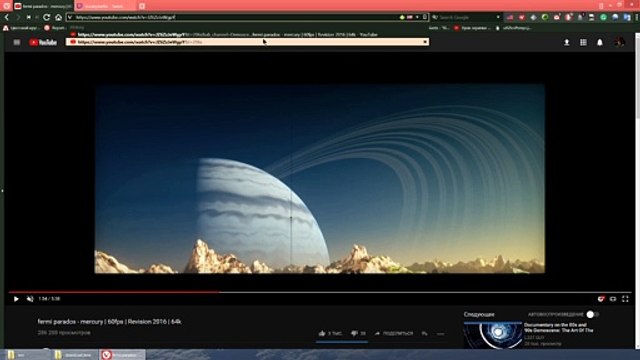Image resolution: width=640 pixels, height=360 pixels.
Task: Enter fullscreen video mode
Action: pos(625,299)
